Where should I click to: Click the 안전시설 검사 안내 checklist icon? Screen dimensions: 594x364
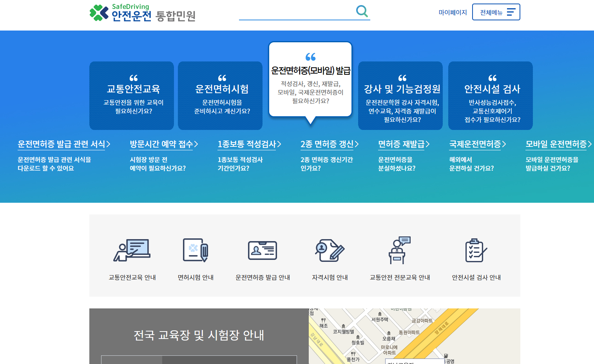click(475, 250)
